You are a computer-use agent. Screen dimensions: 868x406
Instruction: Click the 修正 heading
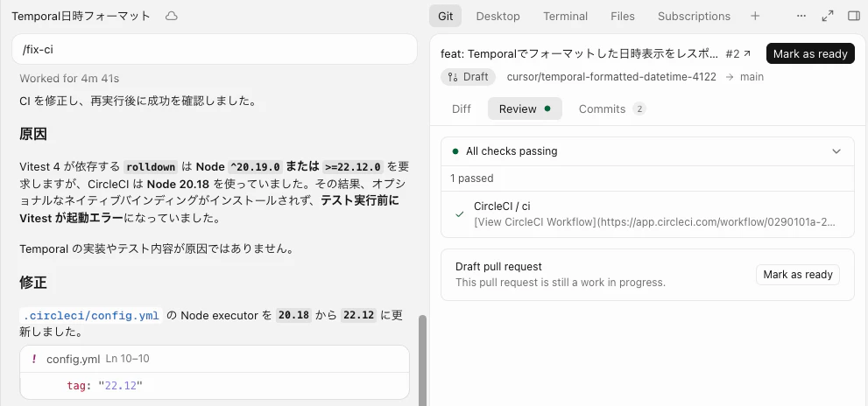[x=33, y=283]
